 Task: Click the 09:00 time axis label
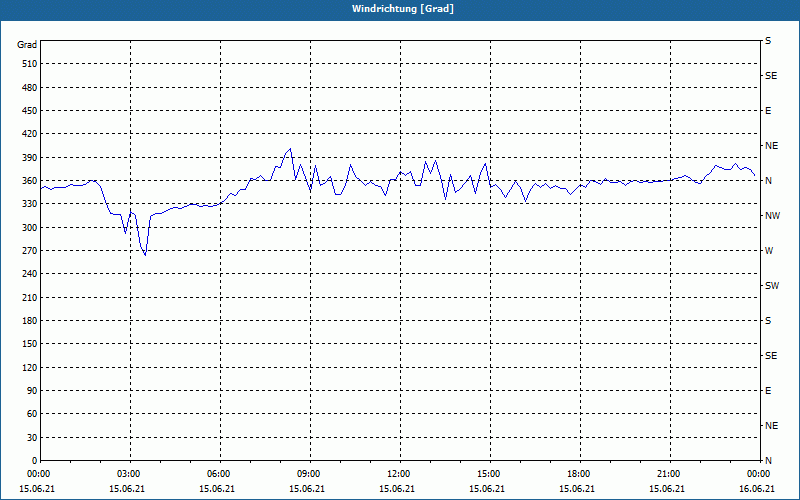point(310,474)
